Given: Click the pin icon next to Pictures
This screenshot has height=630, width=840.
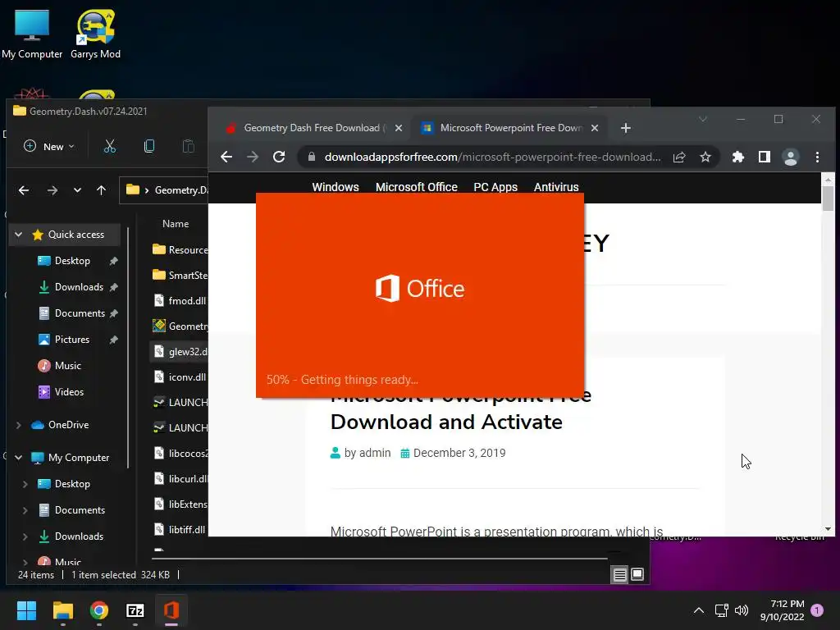Looking at the screenshot, I should click(113, 340).
